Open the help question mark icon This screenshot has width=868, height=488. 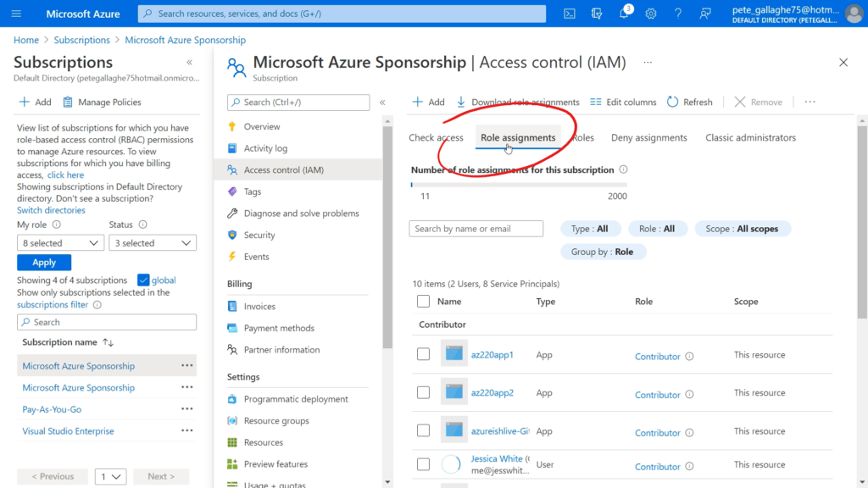(678, 14)
